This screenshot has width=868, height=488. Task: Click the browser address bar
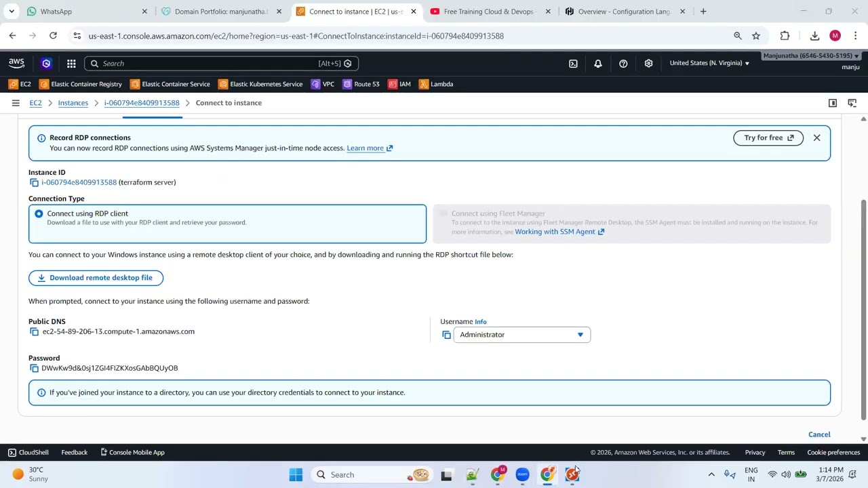pos(407,36)
